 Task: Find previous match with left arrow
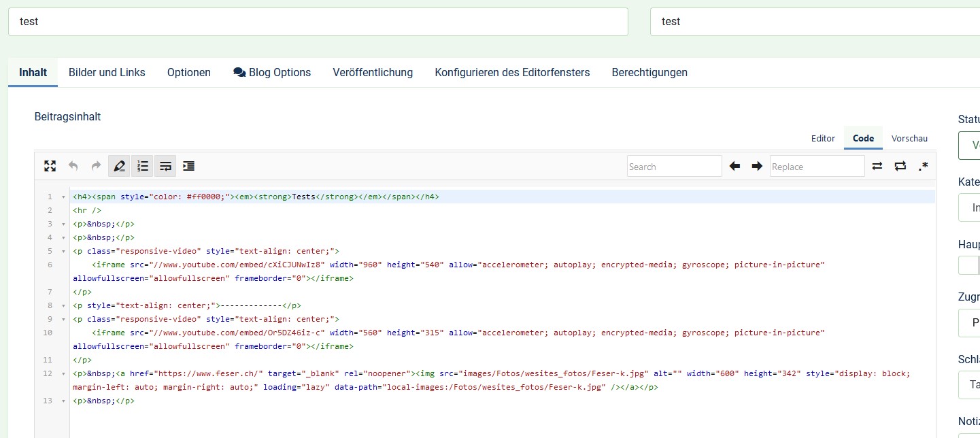coord(734,166)
